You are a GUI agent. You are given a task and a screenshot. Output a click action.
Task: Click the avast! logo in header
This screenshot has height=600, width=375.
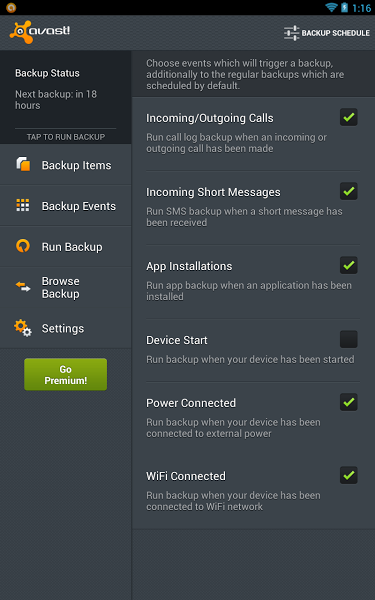pos(40,32)
